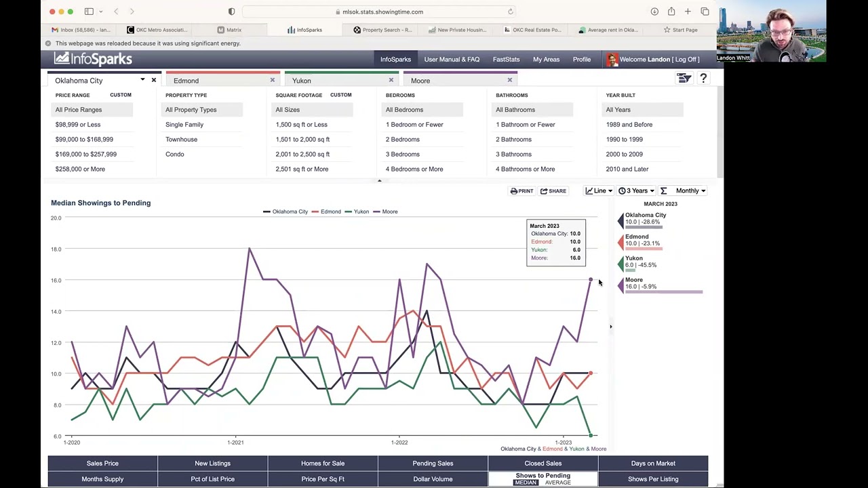This screenshot has width=868, height=488.
Task: Click Safari share icon in toolbar
Action: 671,12
